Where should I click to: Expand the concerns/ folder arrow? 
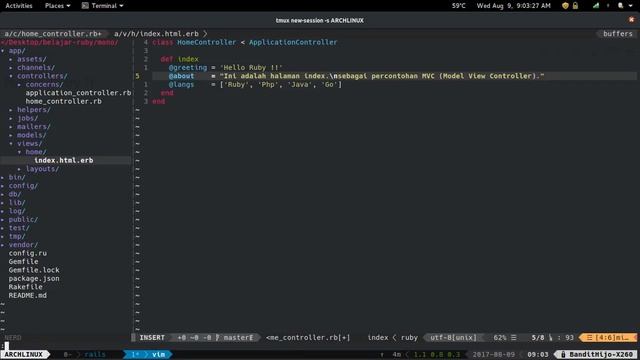(19, 84)
